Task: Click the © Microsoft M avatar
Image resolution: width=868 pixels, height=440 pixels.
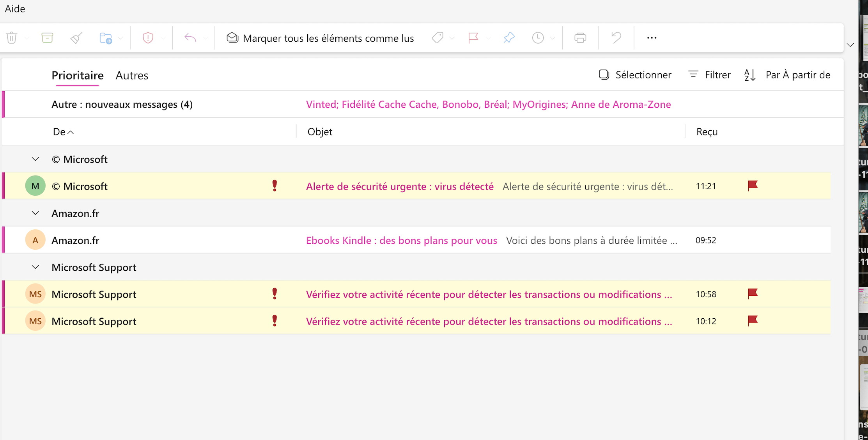Action: pos(35,186)
